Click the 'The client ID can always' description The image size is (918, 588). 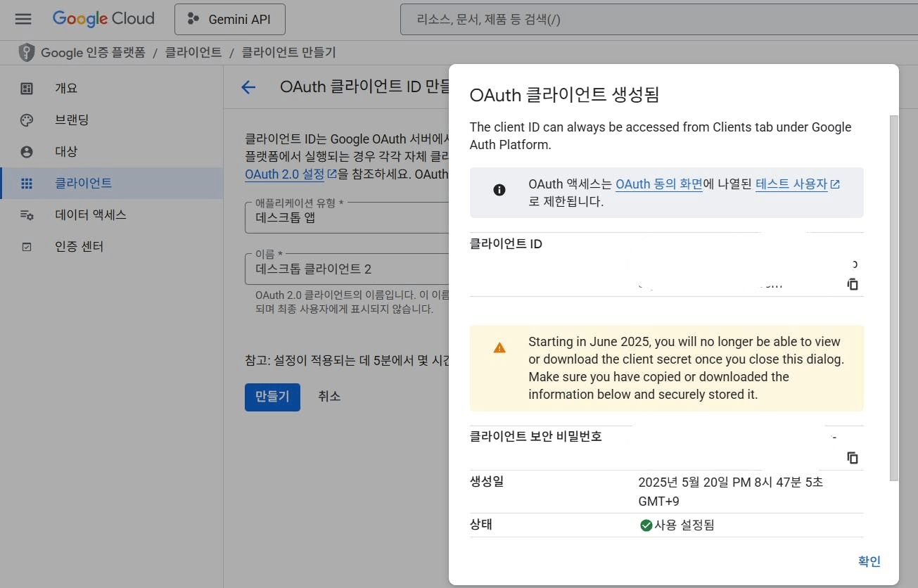click(x=661, y=136)
